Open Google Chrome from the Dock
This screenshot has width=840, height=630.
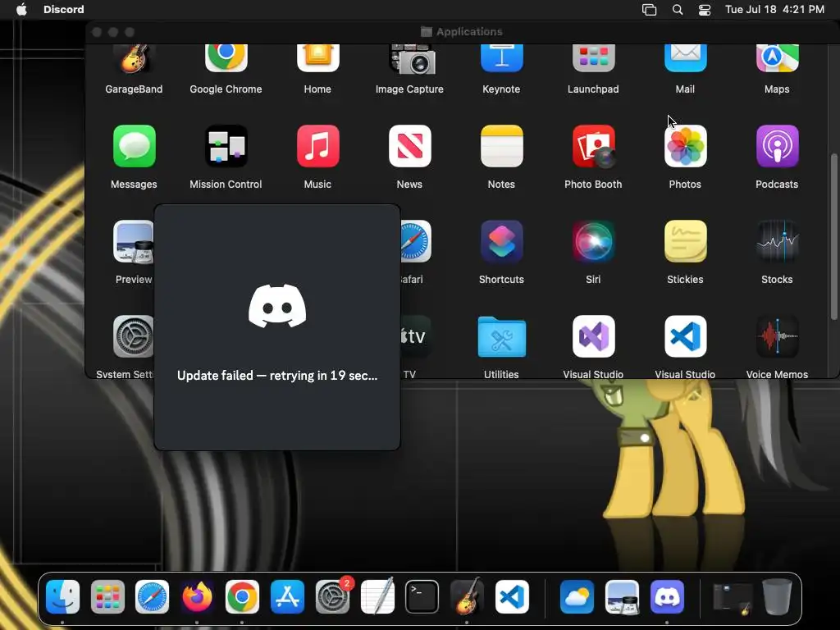click(x=242, y=597)
